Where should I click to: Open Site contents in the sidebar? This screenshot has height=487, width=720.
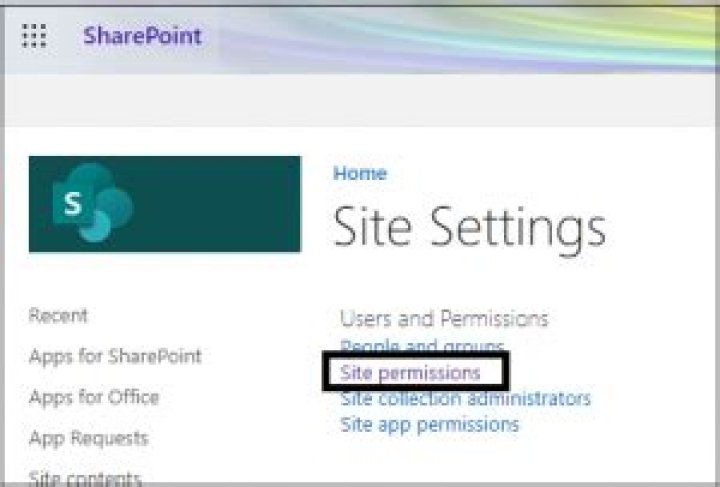click(85, 478)
